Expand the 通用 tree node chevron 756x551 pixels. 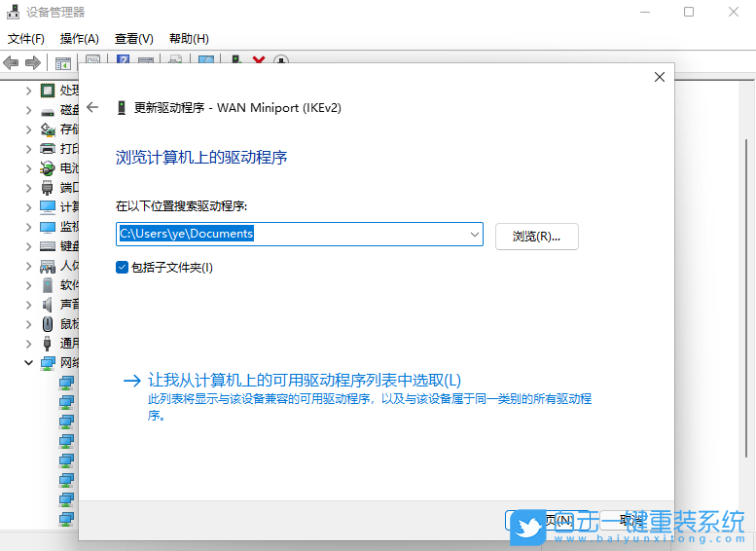pyautogui.click(x=28, y=344)
